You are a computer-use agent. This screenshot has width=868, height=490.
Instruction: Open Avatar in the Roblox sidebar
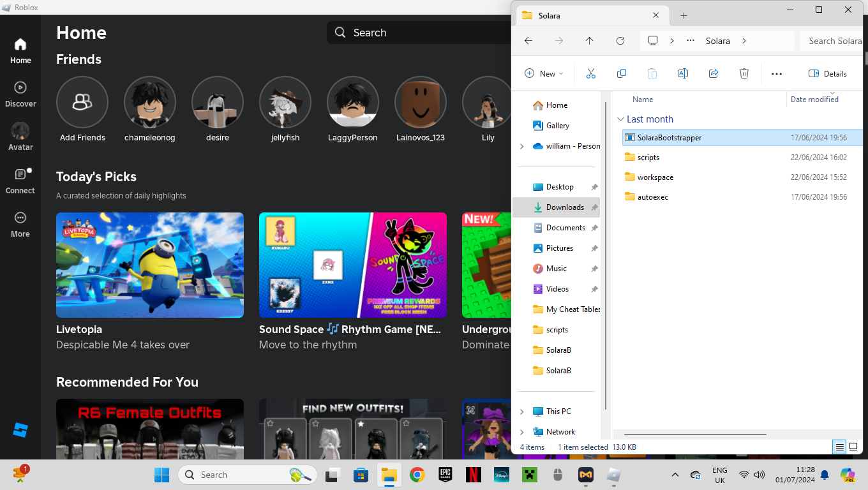point(20,137)
